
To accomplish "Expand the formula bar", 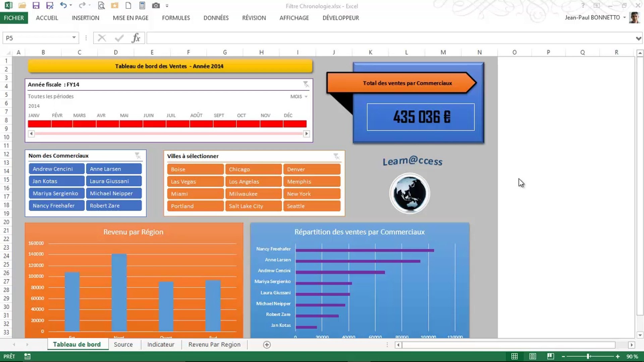I will pyautogui.click(x=638, y=38).
